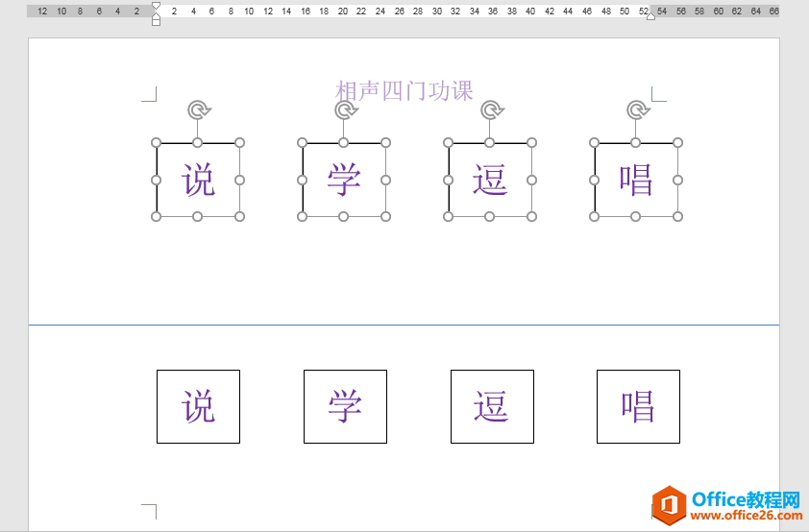Click the rotate handle above the selected 说 box
This screenshot has width=809, height=532.
[x=199, y=110]
